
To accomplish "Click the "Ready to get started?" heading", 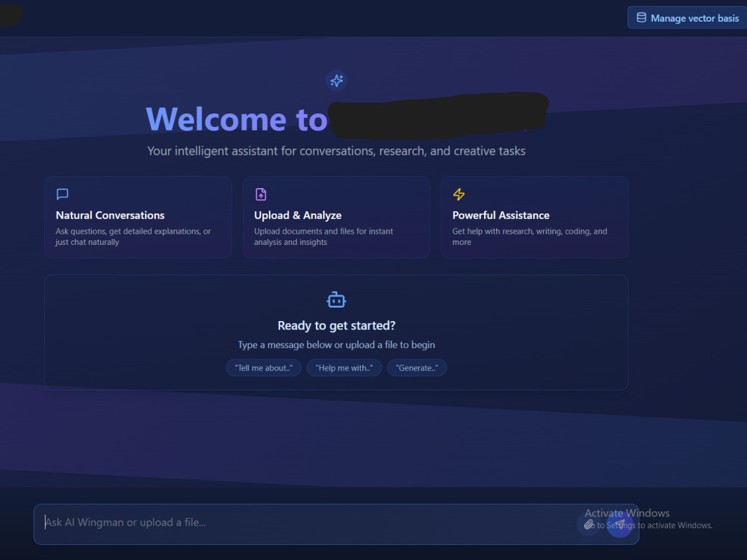I will pos(336,326).
